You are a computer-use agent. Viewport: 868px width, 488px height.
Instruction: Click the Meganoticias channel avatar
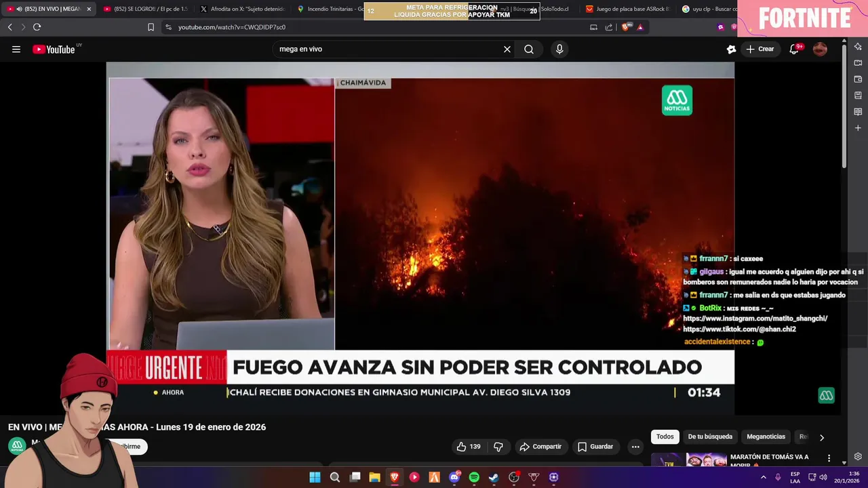point(17,446)
